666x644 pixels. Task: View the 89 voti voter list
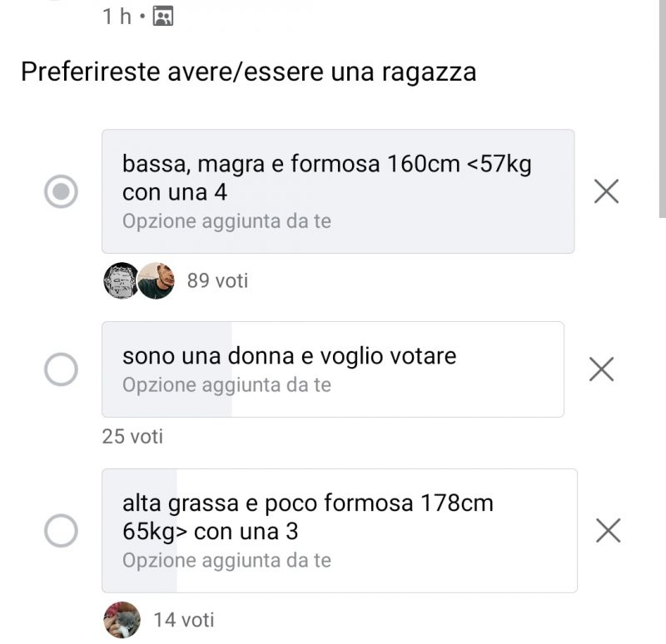click(x=217, y=281)
